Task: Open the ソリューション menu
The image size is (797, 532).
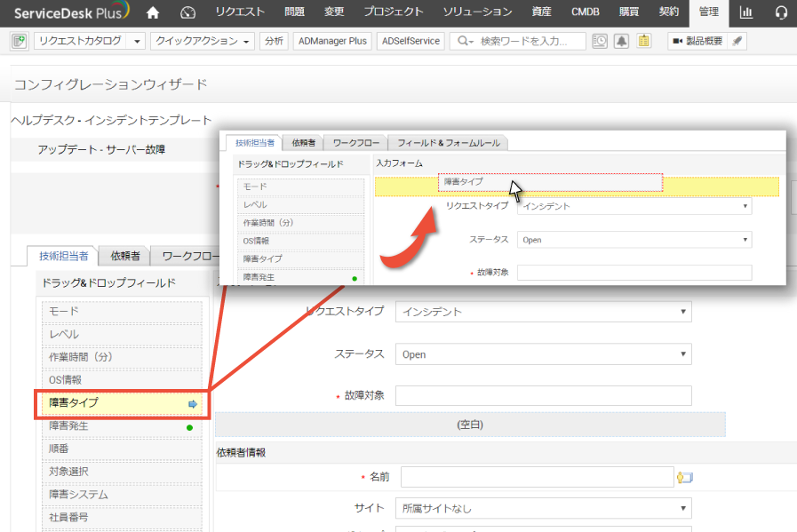Action: pos(478,12)
